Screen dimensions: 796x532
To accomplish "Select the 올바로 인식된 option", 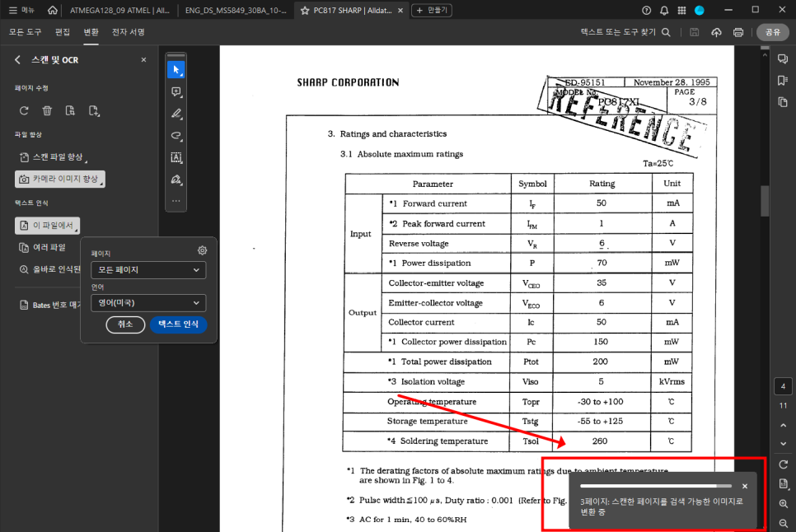I will 49,269.
